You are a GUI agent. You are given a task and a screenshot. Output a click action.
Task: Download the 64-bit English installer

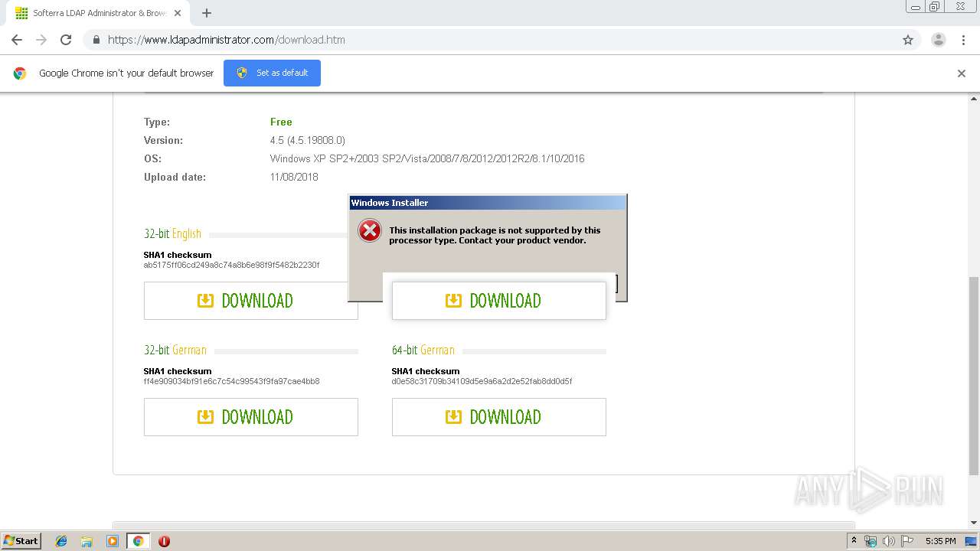coord(499,301)
